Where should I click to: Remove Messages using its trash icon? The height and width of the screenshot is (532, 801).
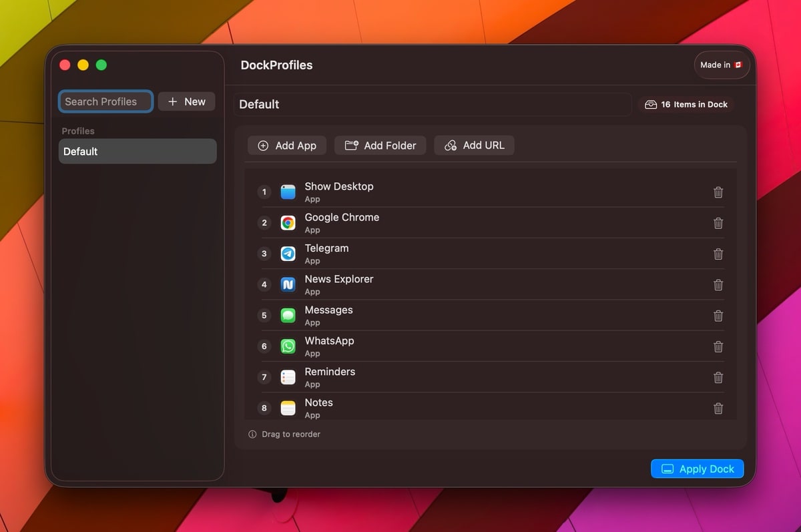[x=718, y=316]
